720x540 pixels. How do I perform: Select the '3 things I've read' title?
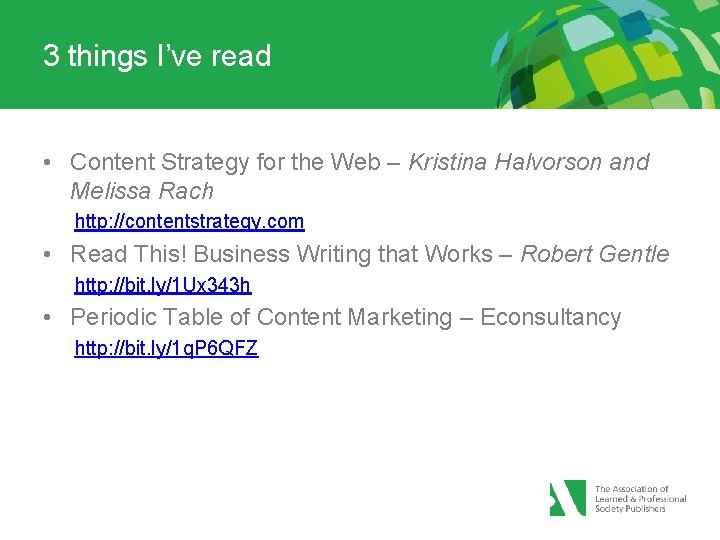(x=157, y=56)
